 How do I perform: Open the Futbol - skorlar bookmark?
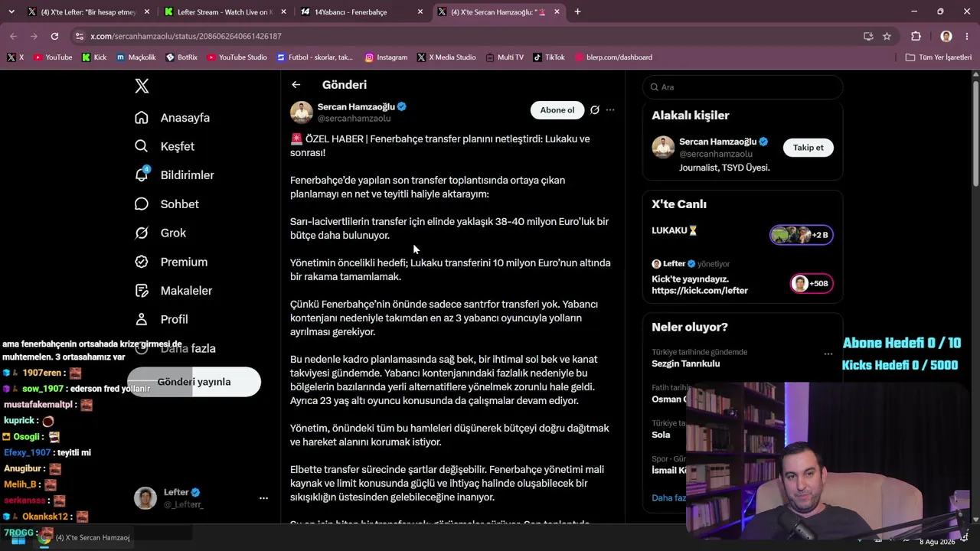click(x=314, y=57)
